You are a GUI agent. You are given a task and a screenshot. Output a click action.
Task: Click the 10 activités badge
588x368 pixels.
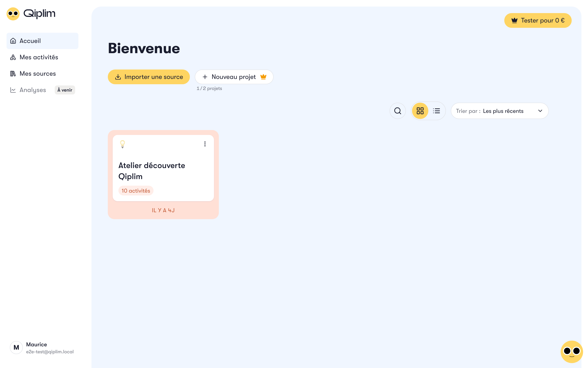pos(136,191)
